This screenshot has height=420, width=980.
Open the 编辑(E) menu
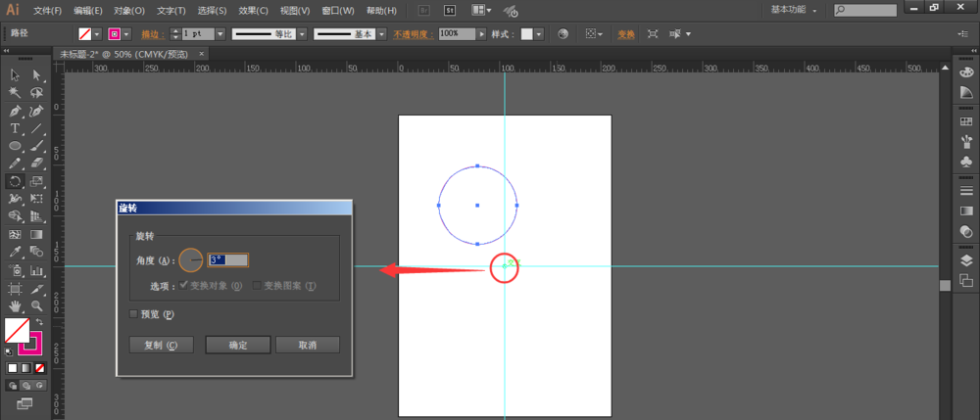coord(87,11)
